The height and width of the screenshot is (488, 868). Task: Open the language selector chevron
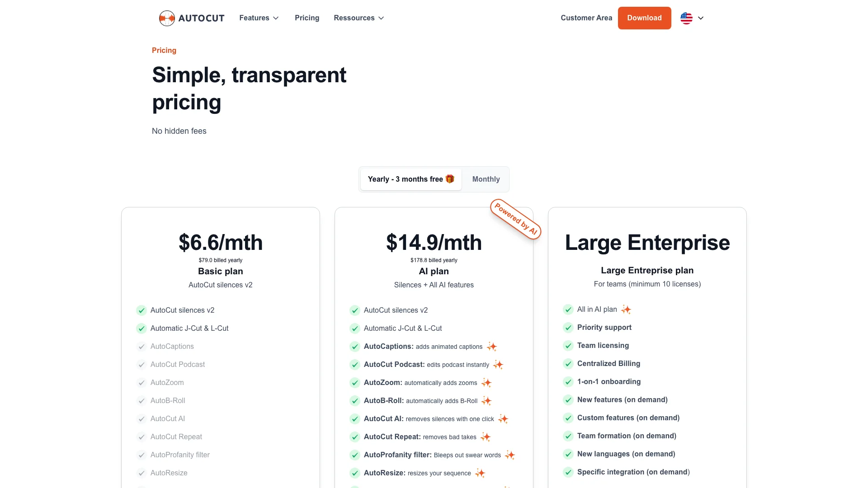tap(701, 18)
